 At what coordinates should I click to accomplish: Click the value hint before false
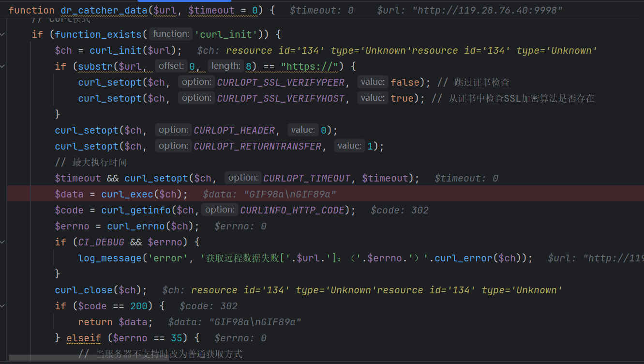[373, 82]
